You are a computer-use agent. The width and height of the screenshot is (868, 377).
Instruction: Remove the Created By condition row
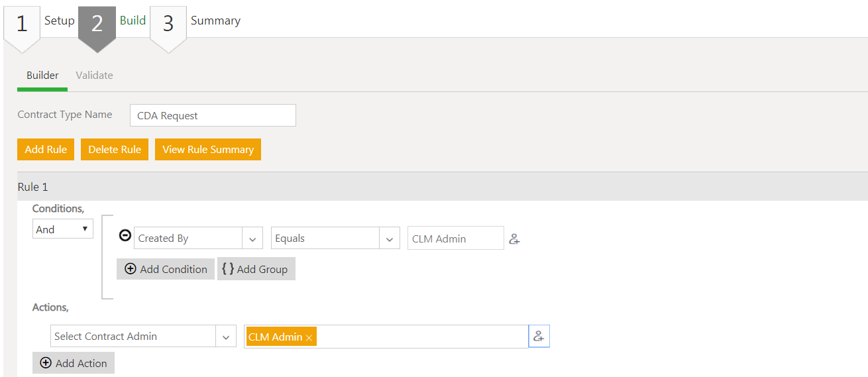pyautogui.click(x=125, y=236)
